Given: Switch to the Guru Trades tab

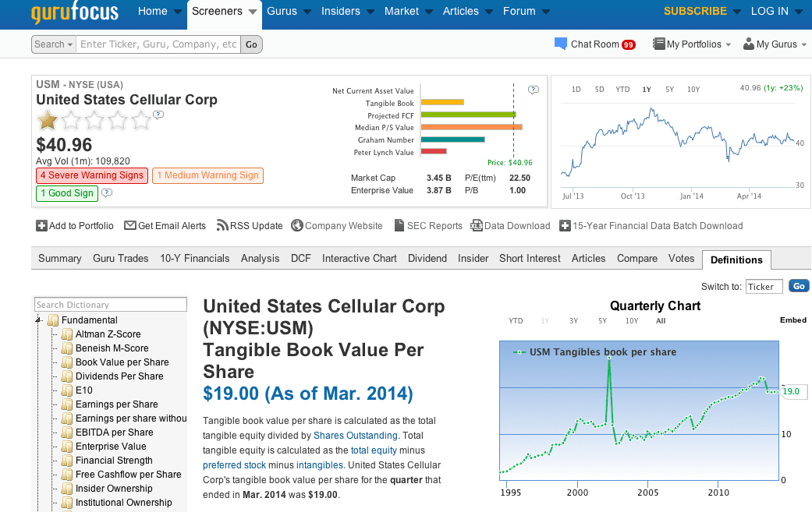Looking at the screenshot, I should (x=121, y=258).
